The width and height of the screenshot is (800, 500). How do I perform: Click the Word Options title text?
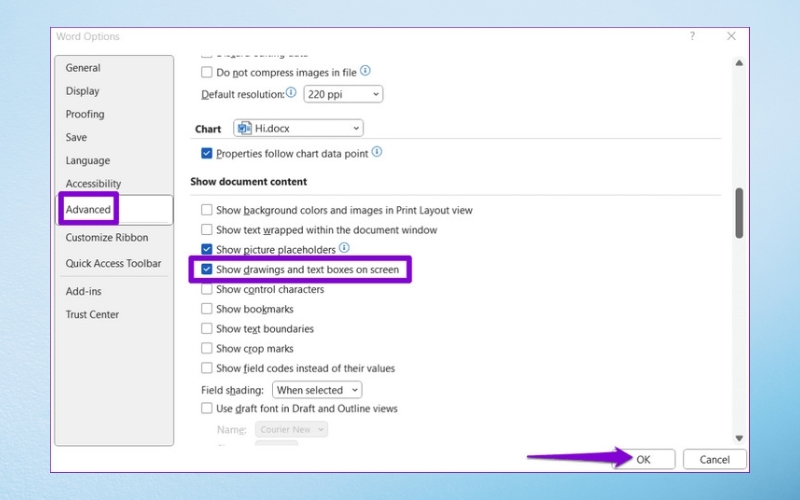pos(88,36)
